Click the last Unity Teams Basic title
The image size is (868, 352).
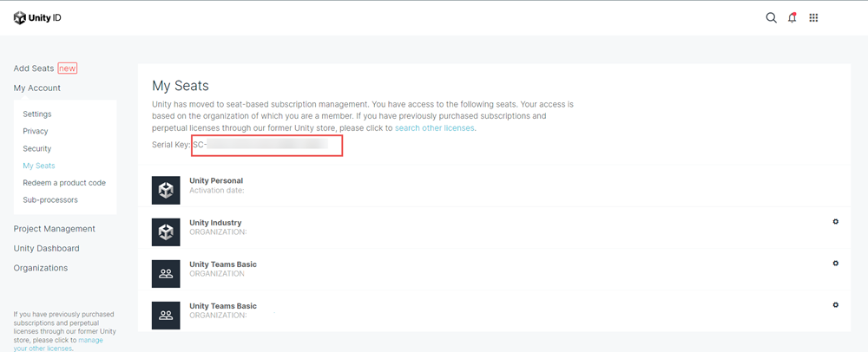[x=223, y=306]
